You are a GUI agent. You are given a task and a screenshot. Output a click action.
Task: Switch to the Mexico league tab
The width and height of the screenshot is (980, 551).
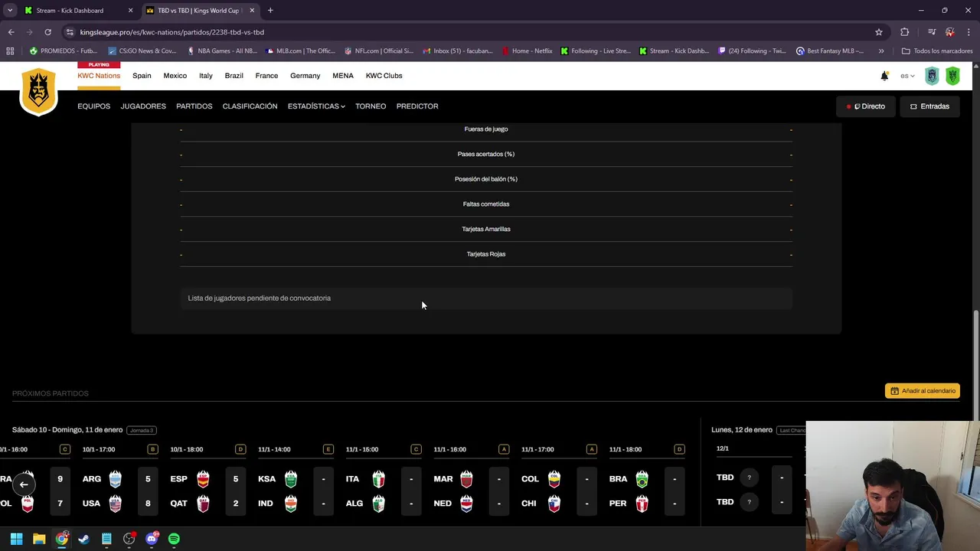tap(175, 76)
